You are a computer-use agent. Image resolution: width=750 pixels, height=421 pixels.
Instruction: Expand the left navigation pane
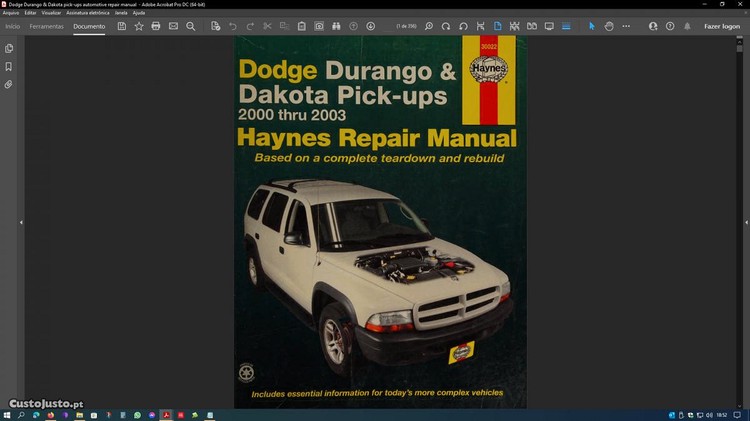[x=21, y=222]
